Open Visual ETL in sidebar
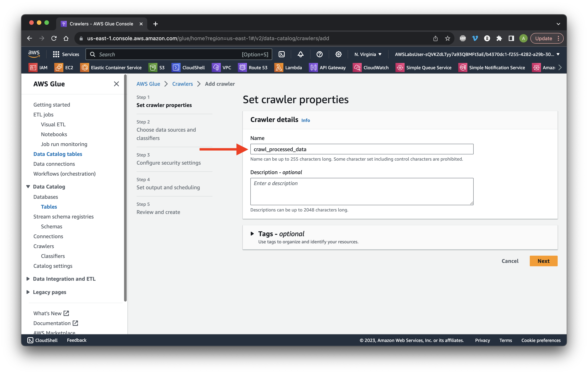Screen dimensions: 588x374 click(x=53, y=124)
